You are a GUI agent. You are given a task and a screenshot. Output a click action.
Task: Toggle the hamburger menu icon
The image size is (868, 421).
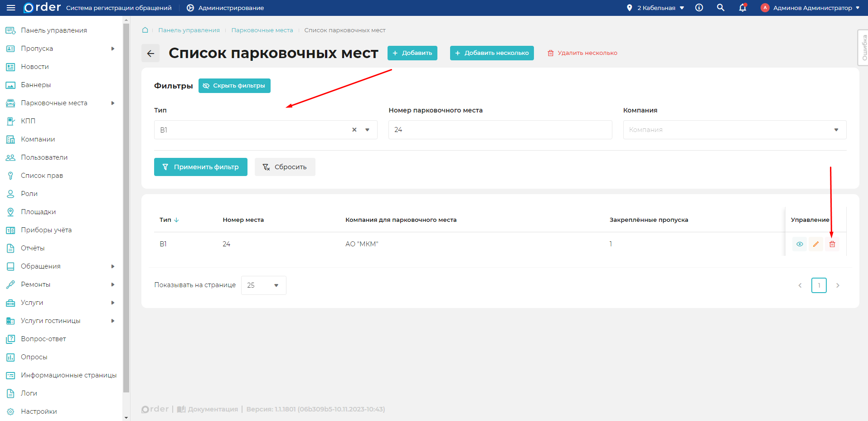11,8
